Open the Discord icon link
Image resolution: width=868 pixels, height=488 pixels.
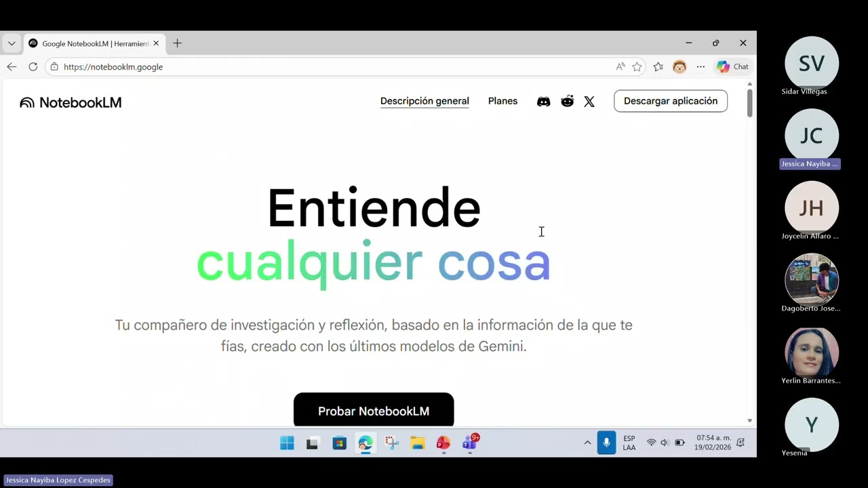point(544,102)
